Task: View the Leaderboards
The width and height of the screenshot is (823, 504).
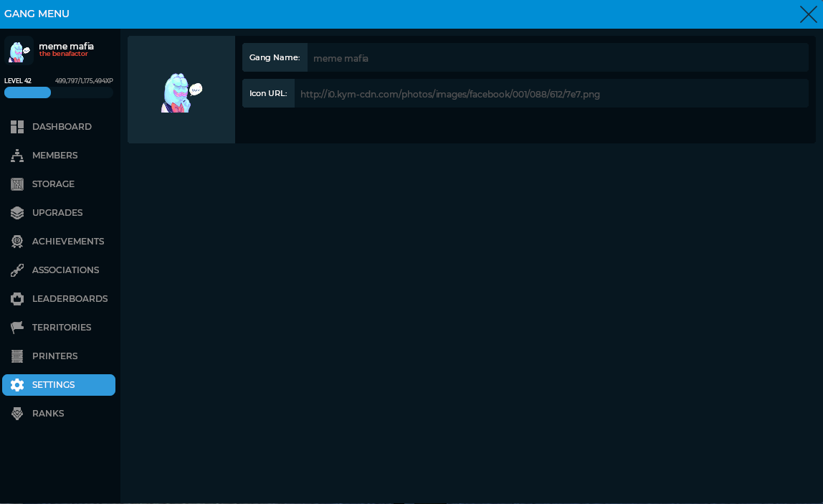Action: [x=59, y=299]
